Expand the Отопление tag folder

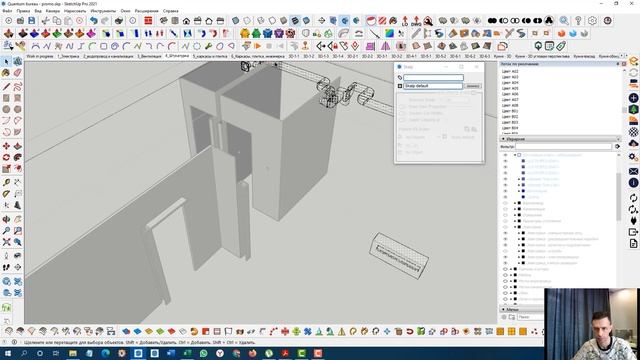[515, 215]
